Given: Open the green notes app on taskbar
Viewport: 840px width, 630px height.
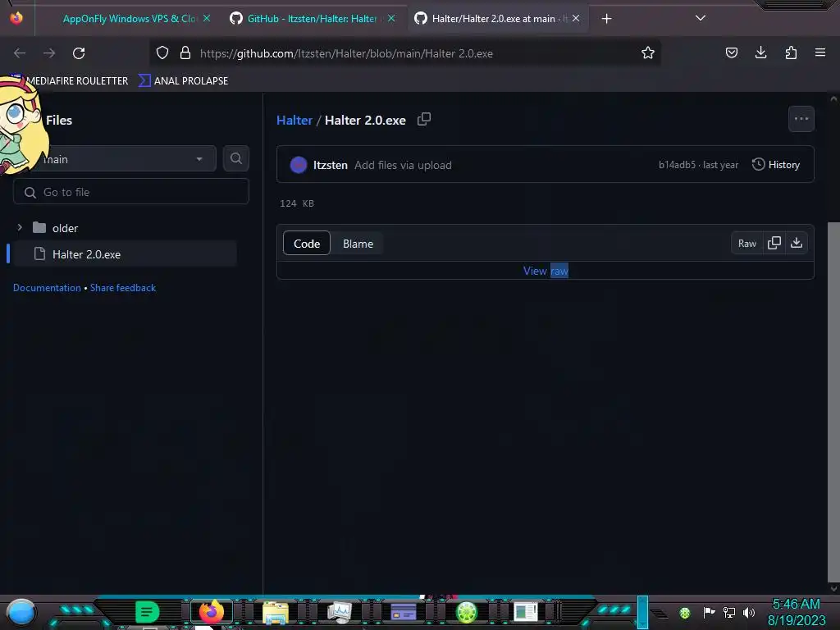Looking at the screenshot, I should [x=148, y=612].
